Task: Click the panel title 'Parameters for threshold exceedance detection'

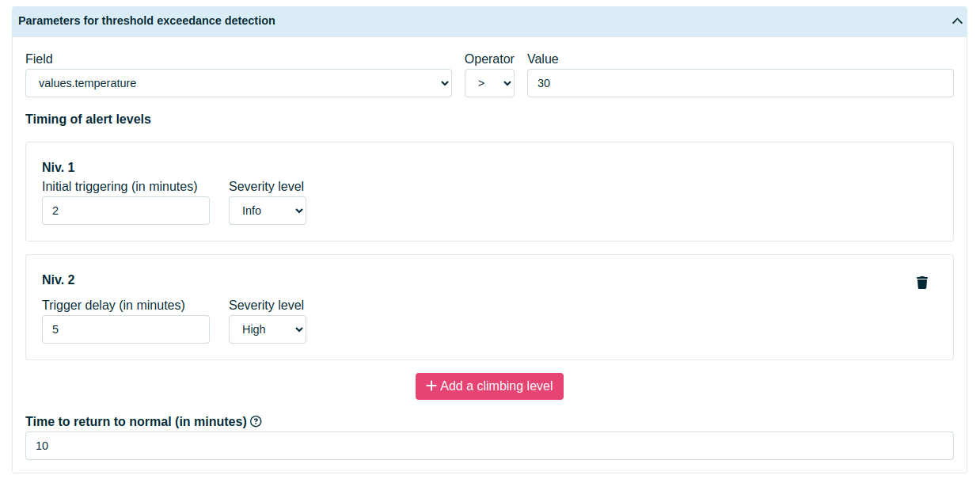Action: pyautogui.click(x=146, y=21)
